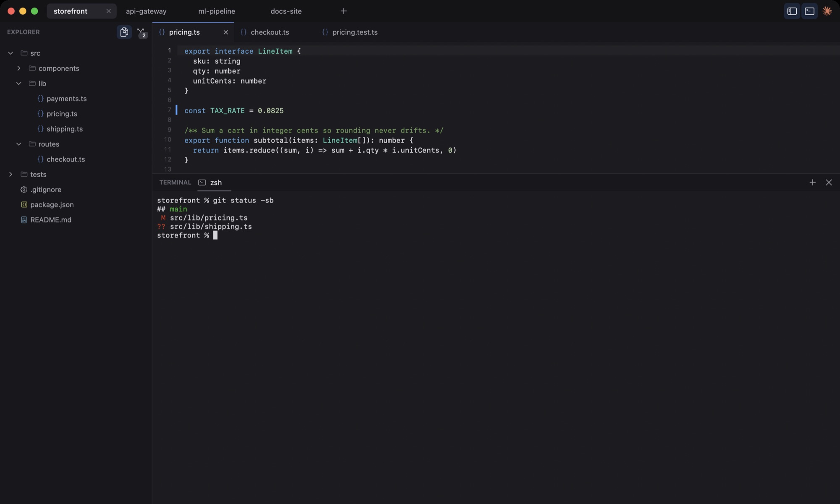Click braces icon on checkout.ts tab
This screenshot has width=840, height=504.
(243, 32)
